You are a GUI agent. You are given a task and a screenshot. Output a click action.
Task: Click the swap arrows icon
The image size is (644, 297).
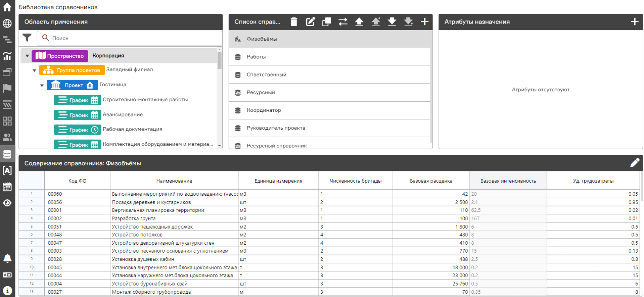coord(343,22)
